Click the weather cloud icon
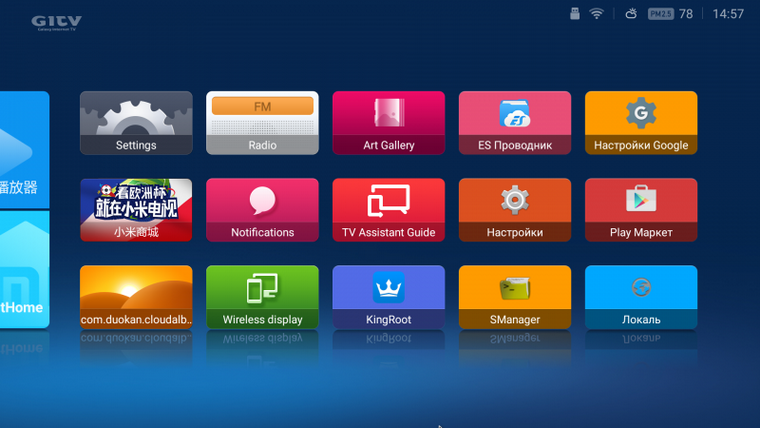 click(631, 14)
